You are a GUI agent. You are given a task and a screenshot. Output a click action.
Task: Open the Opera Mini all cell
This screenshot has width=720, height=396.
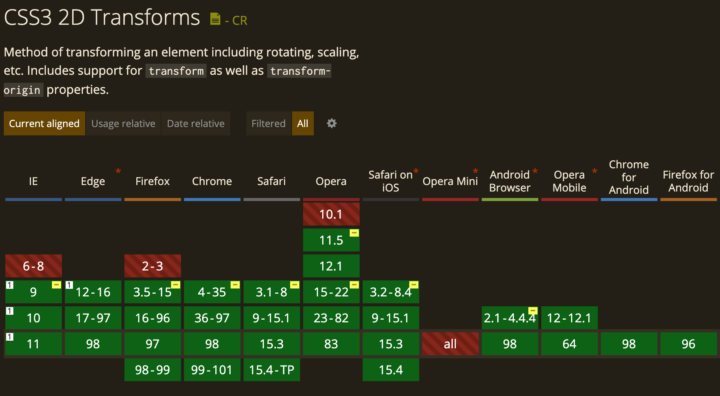pyautogui.click(x=450, y=344)
